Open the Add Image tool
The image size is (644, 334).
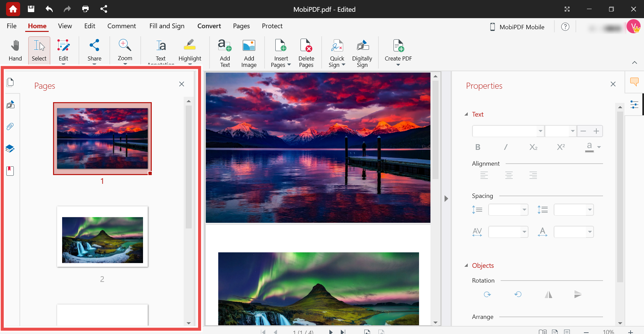pyautogui.click(x=249, y=50)
